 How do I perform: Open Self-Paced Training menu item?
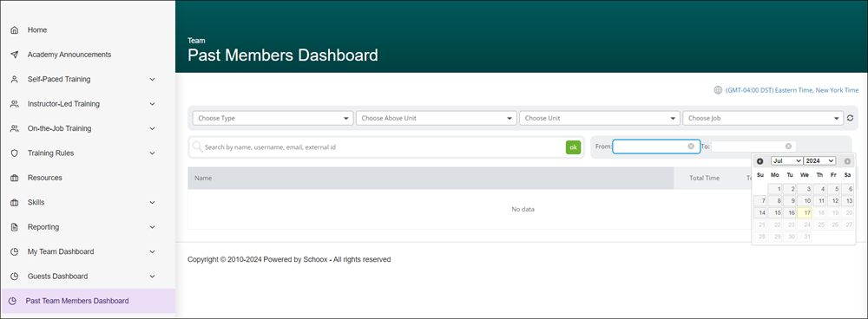click(x=59, y=79)
